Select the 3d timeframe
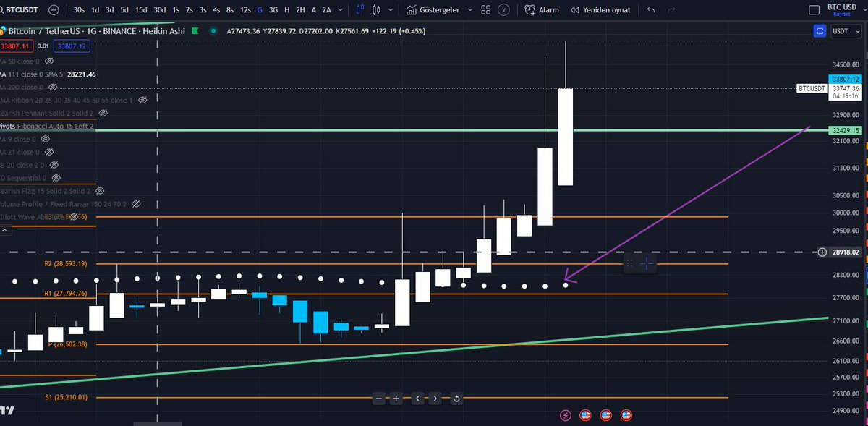This screenshot has width=868, height=426. (109, 10)
